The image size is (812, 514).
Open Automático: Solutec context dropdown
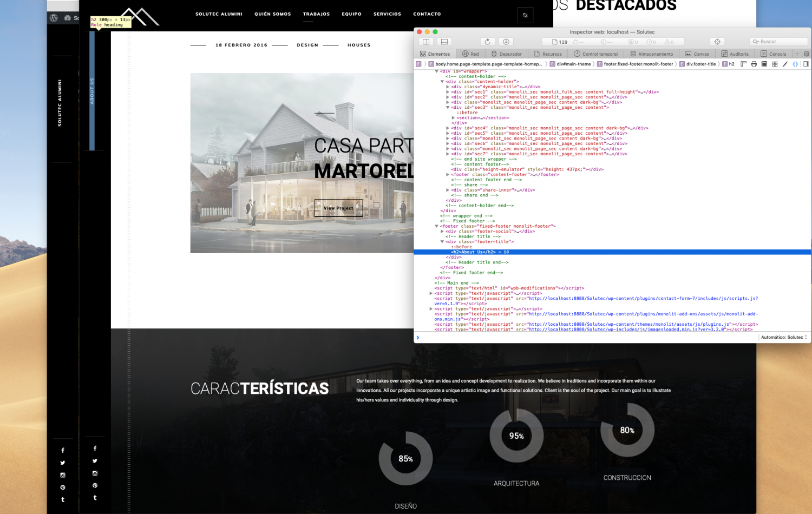click(x=784, y=337)
